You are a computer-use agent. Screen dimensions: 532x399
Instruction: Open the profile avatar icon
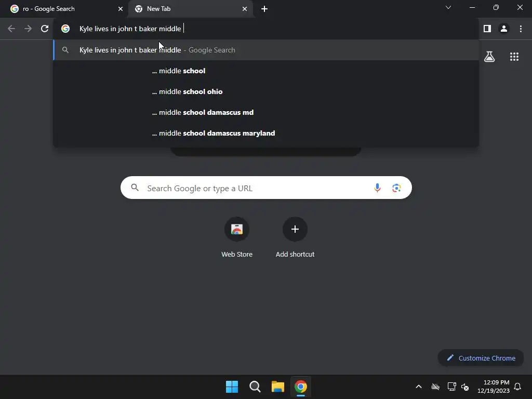point(504,29)
